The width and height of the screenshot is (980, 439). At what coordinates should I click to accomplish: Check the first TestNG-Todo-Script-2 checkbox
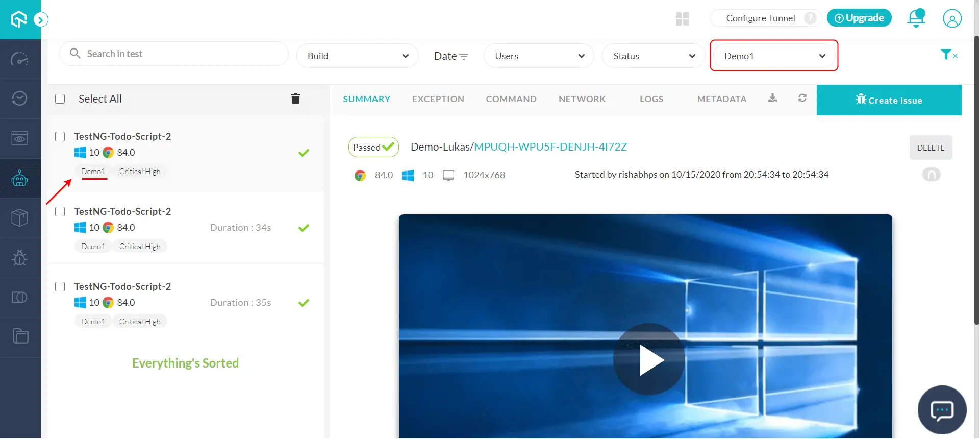[x=60, y=137]
